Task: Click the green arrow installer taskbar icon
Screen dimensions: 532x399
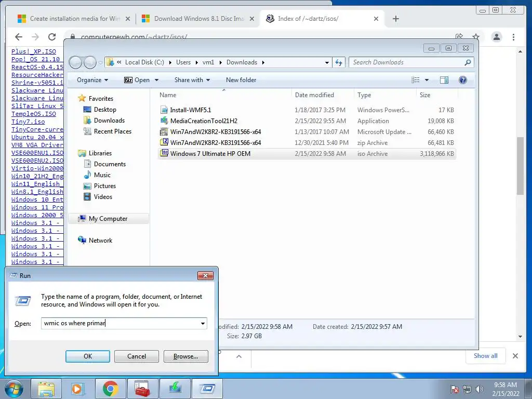Action: (175, 389)
